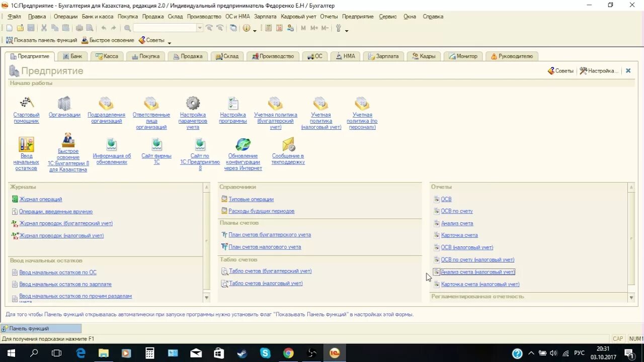644x362 pixels.
Task: Click the Настройка button on the panel header
Action: click(599, 71)
